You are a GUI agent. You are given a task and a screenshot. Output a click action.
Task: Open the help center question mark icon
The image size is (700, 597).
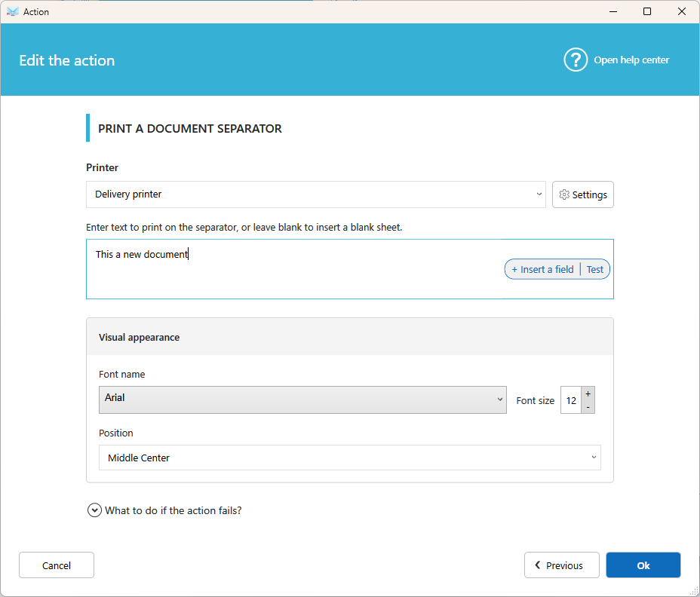[x=576, y=60]
